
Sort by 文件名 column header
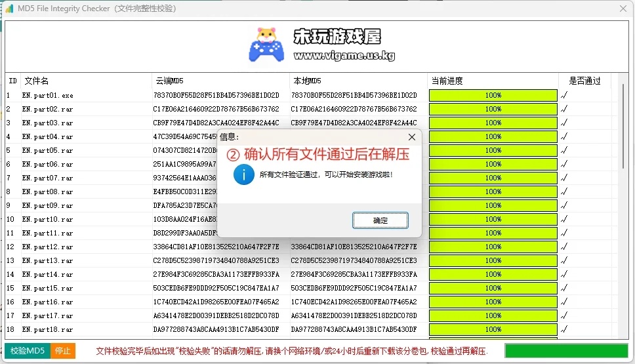coord(86,81)
